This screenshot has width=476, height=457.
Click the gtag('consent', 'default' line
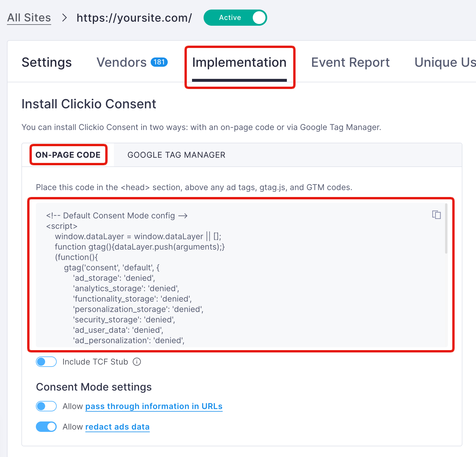click(112, 267)
